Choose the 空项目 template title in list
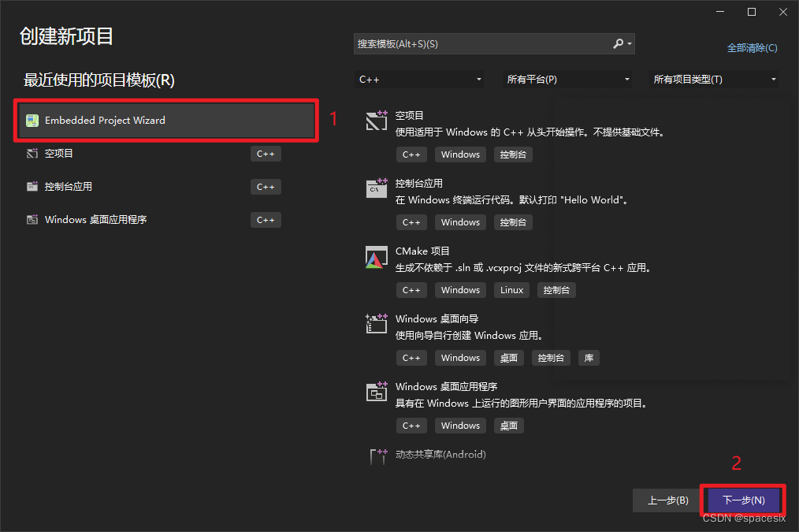 click(x=409, y=116)
